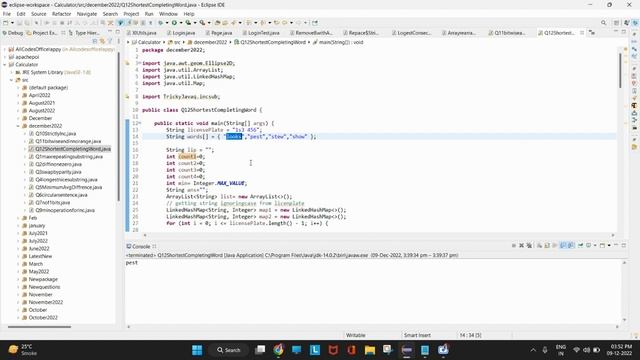The width and height of the screenshot is (640, 360).
Task: Click Open Console icon
Action: click(602, 245)
